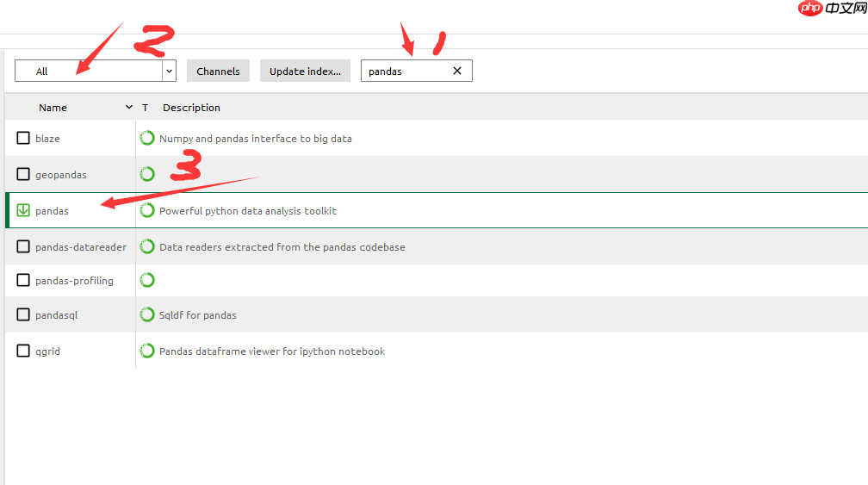Select the blaze package name
Image resolution: width=868 pixels, height=485 pixels.
pyautogui.click(x=47, y=139)
